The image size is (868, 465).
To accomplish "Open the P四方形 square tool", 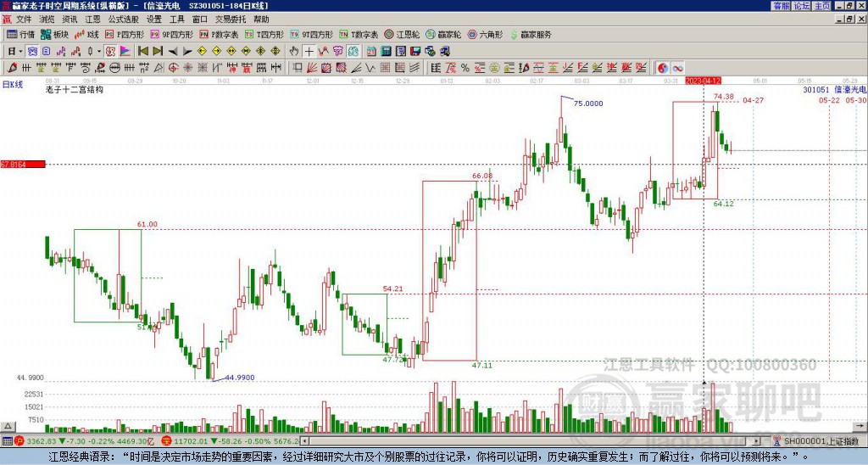I will [125, 34].
